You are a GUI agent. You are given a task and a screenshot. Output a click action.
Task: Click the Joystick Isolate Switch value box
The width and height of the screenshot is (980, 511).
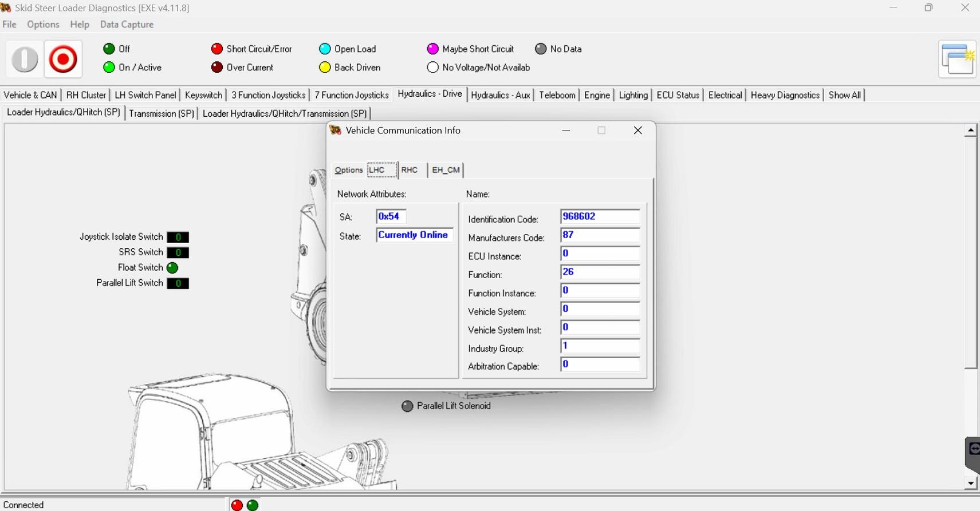(178, 237)
